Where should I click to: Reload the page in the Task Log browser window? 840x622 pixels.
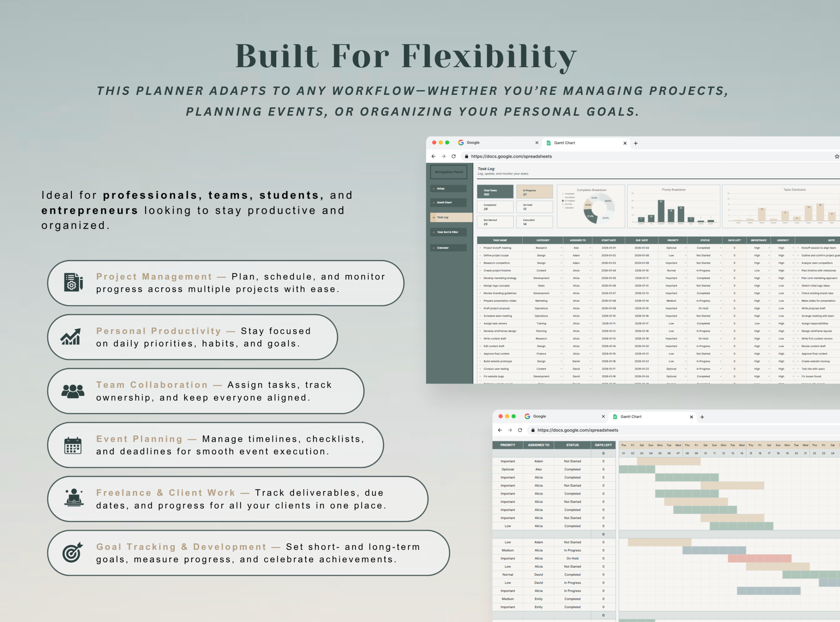pos(454,156)
